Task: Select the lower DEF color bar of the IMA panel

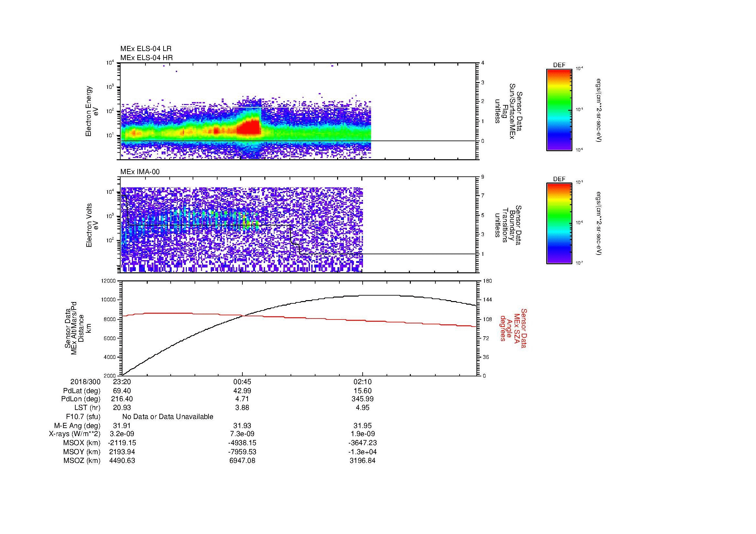Action: point(559,224)
